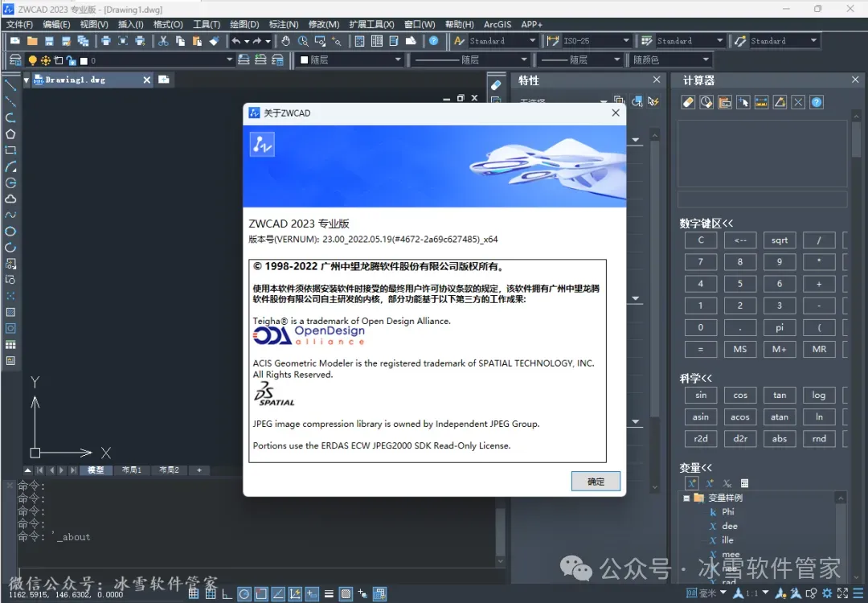Image resolution: width=868 pixels, height=603 pixels.
Task: Open the 文件(F) menu
Action: coord(19,24)
